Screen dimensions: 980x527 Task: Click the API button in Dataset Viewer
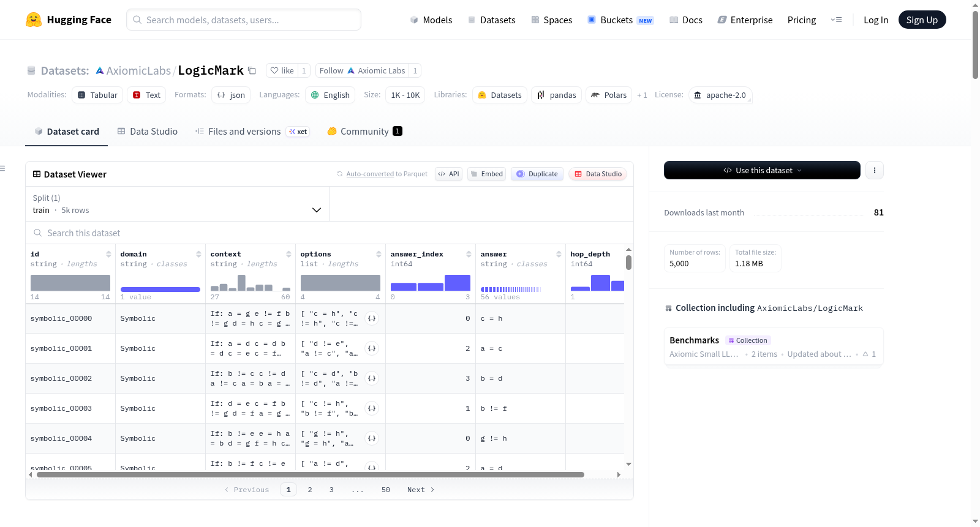point(448,174)
